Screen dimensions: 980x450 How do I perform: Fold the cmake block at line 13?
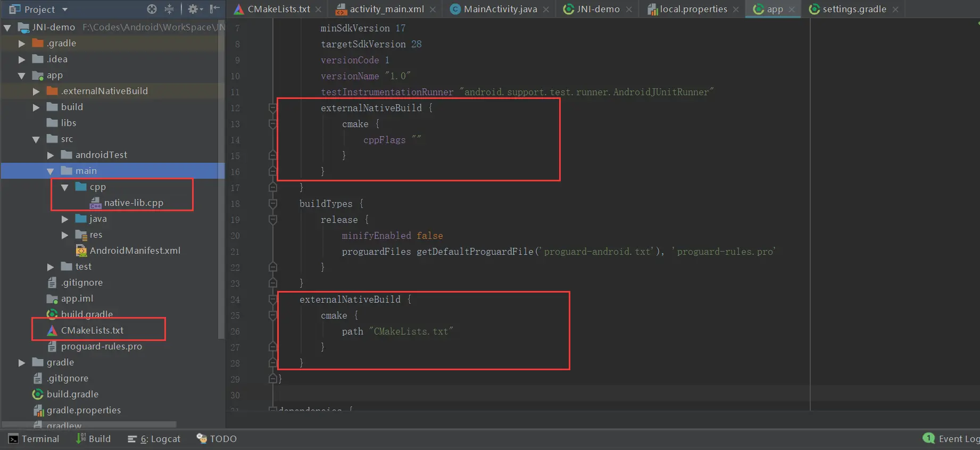273,124
